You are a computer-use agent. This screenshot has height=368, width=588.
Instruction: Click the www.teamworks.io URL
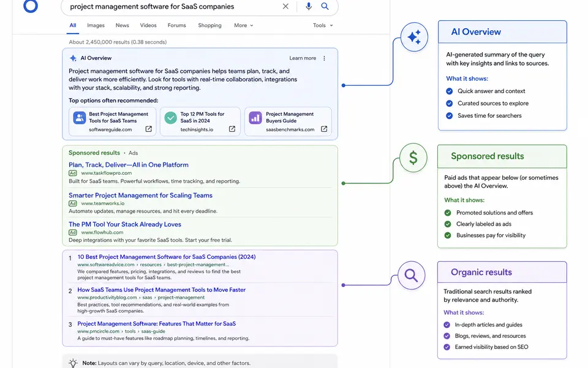click(x=103, y=204)
